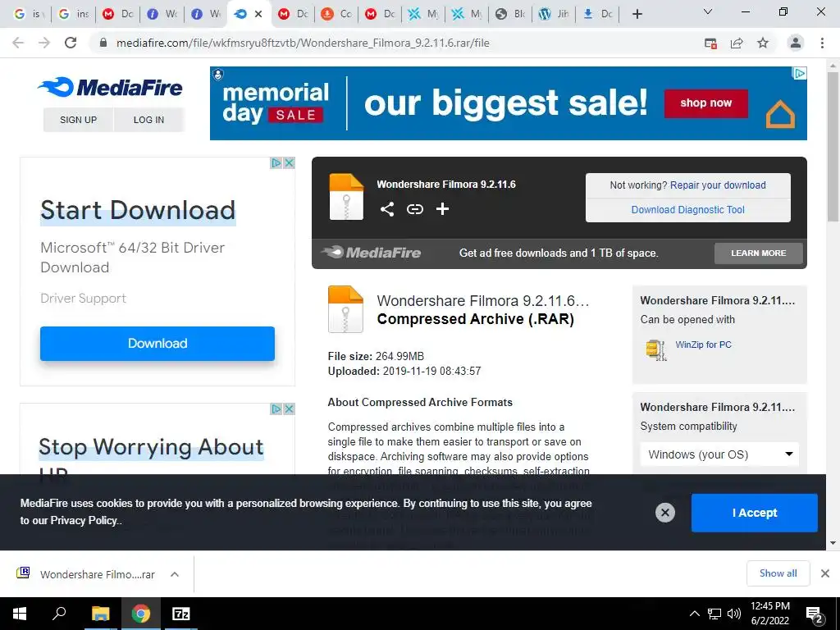Click the page vertical scrollbar thumb

tap(833, 146)
